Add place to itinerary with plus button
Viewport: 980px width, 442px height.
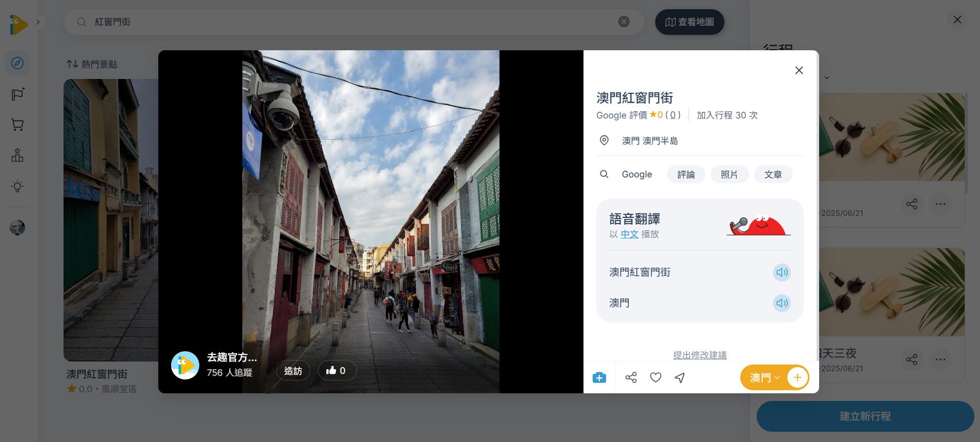pyautogui.click(x=797, y=378)
